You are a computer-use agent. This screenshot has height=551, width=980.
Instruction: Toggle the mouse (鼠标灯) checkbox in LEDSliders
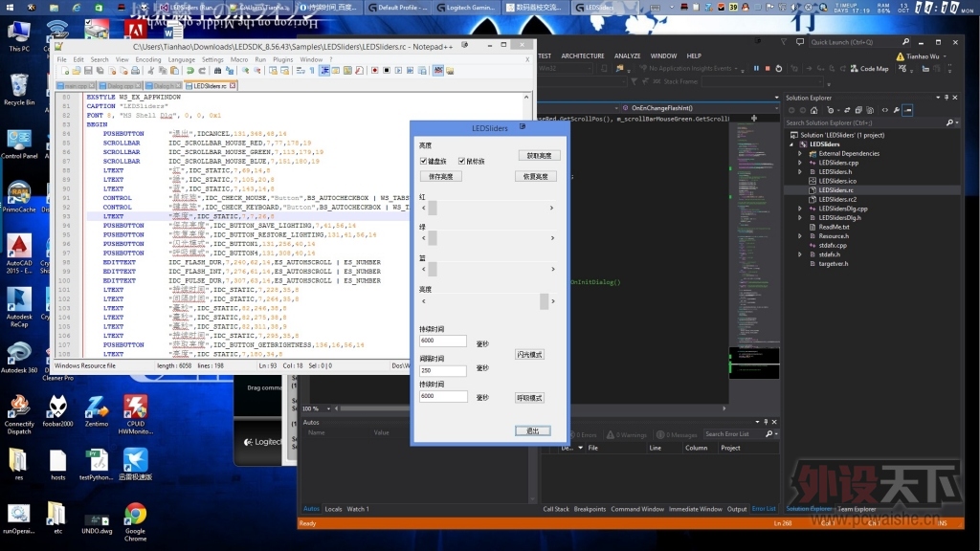pos(462,161)
